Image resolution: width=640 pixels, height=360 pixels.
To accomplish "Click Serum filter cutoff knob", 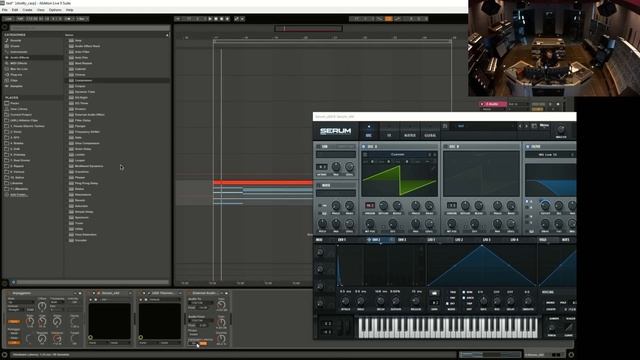I will point(545,205).
